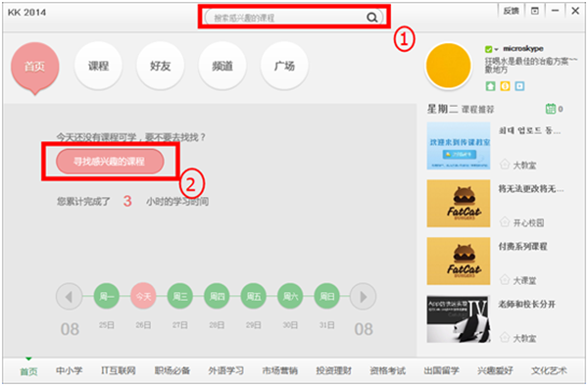The width and height of the screenshot is (588, 386).
Task: Open microskype username
Action: tap(522, 49)
